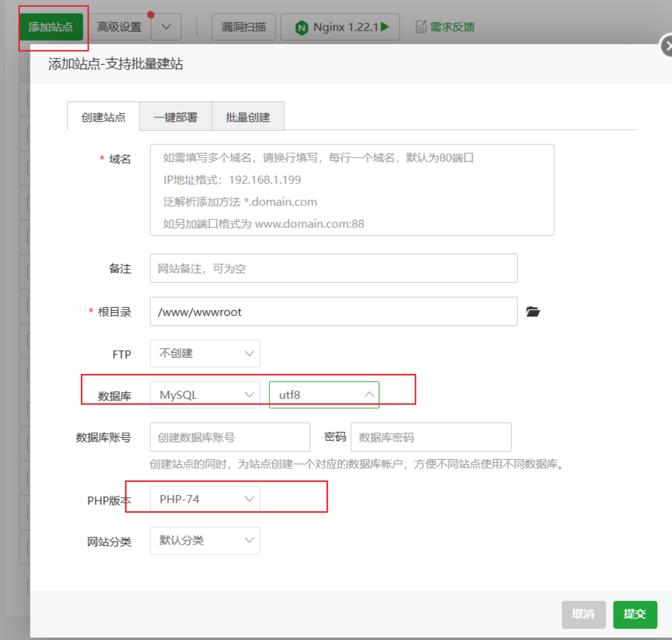This screenshot has width=672, height=640.
Task: Expand the chevron next to 高级设置
Action: tap(166, 26)
